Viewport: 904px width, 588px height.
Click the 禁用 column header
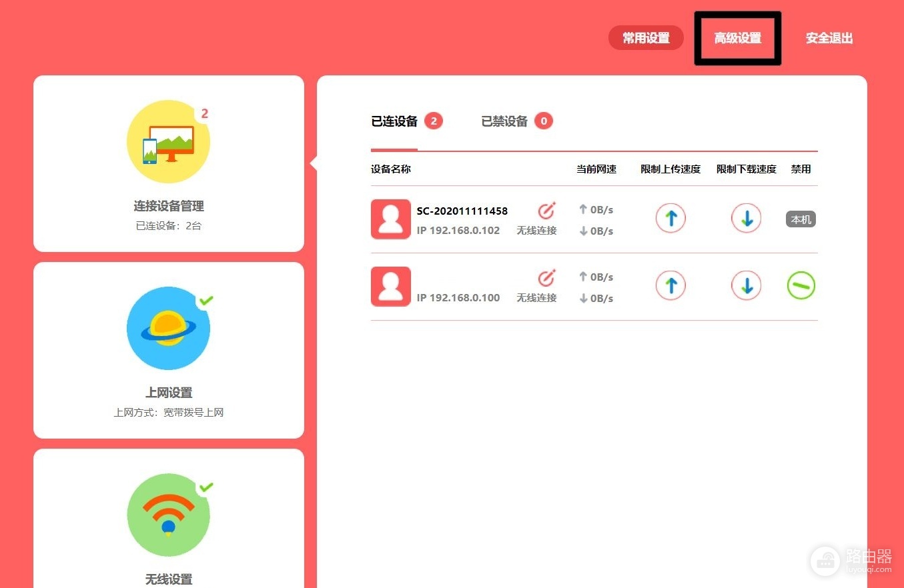[801, 169]
